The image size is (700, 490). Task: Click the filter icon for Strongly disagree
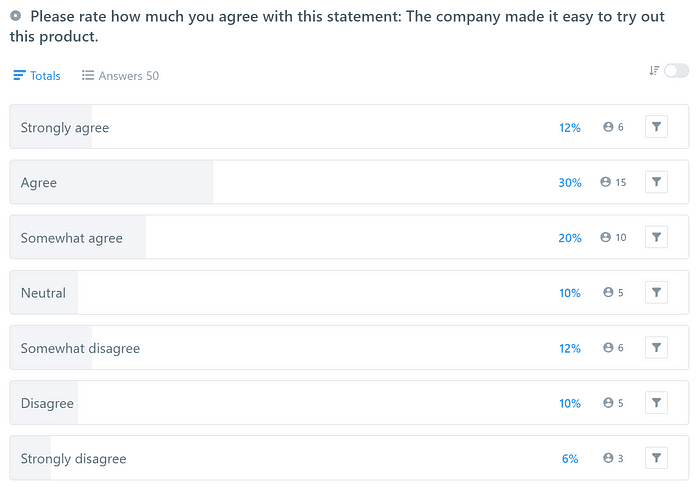point(656,457)
